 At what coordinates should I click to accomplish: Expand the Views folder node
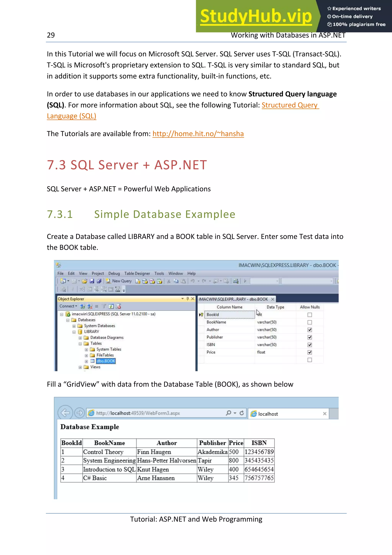(x=80, y=367)
